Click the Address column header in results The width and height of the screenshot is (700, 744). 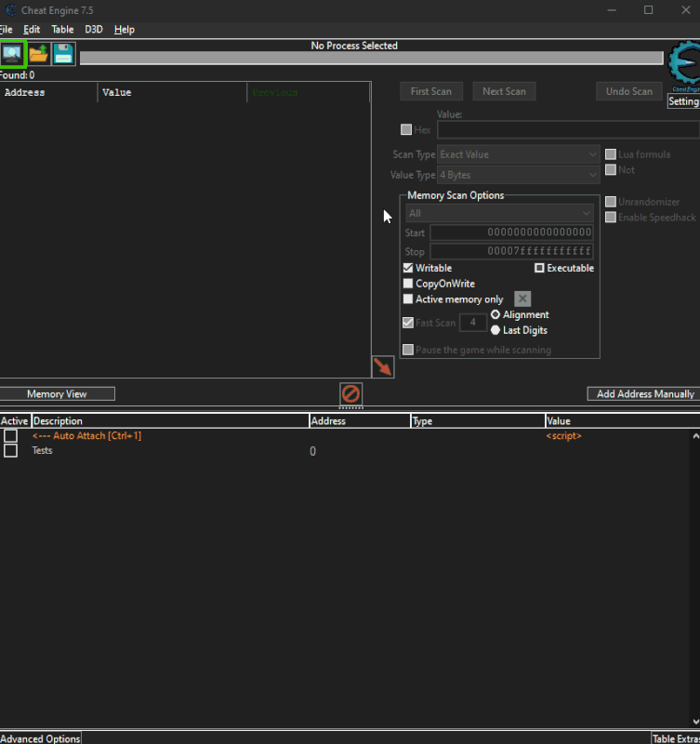[x=48, y=92]
